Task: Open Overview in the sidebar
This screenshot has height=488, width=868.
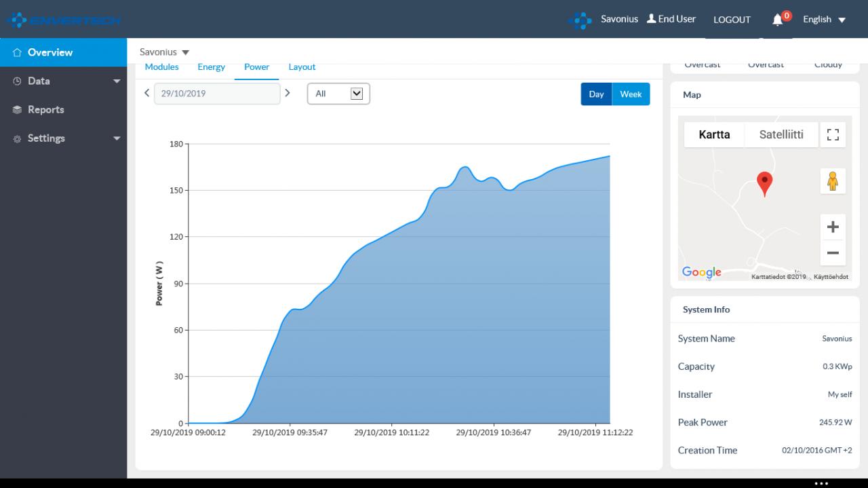Action: point(63,52)
